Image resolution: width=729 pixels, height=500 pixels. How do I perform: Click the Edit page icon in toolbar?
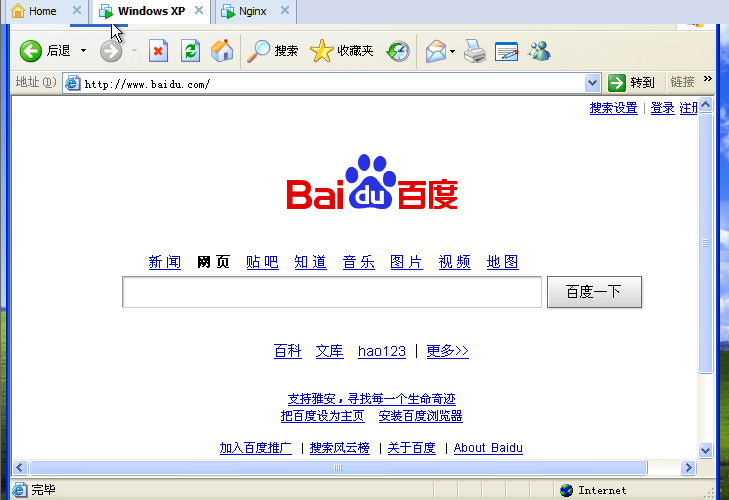[x=507, y=51]
